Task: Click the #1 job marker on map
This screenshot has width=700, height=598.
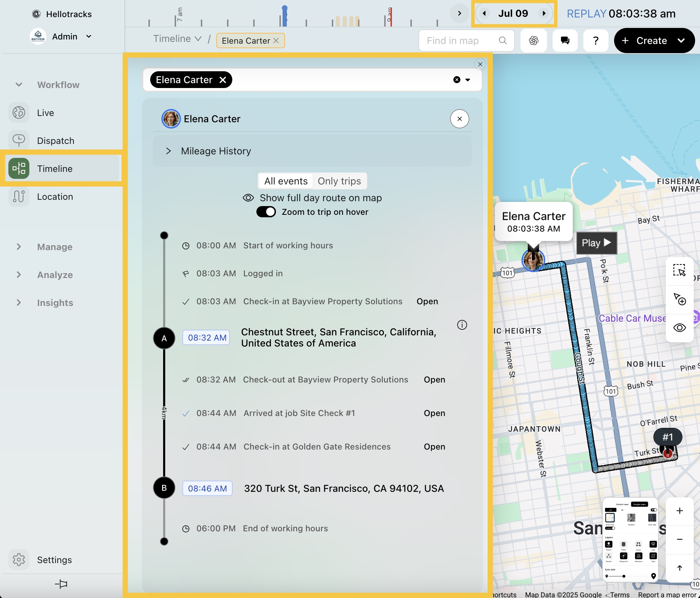Action: (668, 437)
